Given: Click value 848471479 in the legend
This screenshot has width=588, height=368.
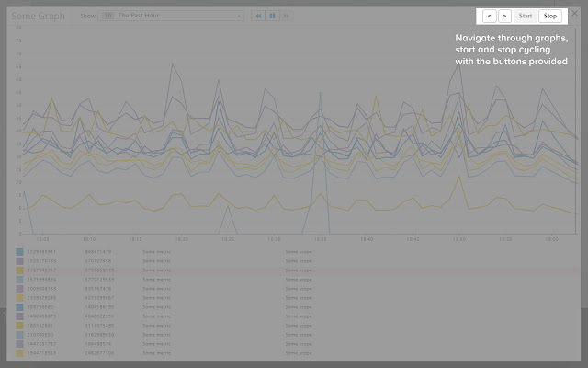Looking at the screenshot, I should pos(98,252).
